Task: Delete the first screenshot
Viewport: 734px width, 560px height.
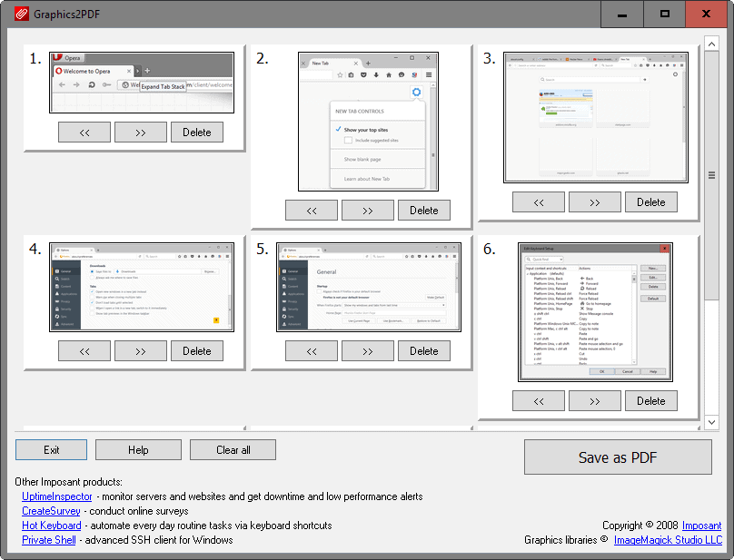Action: pyautogui.click(x=196, y=132)
